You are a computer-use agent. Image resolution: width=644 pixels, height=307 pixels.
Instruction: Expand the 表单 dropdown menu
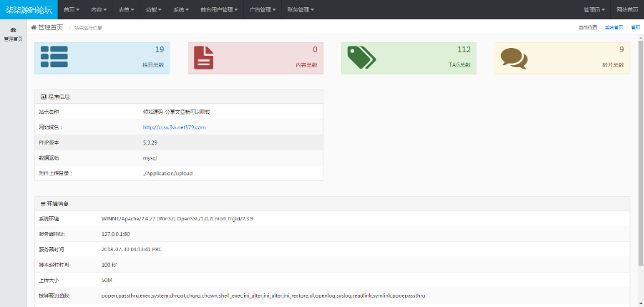tap(127, 9)
